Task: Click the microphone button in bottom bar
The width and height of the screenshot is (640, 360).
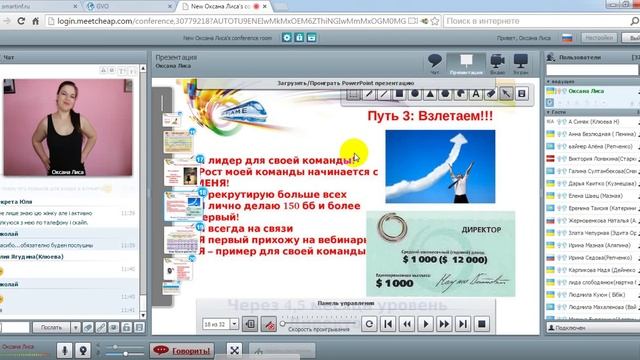Action: [64, 350]
